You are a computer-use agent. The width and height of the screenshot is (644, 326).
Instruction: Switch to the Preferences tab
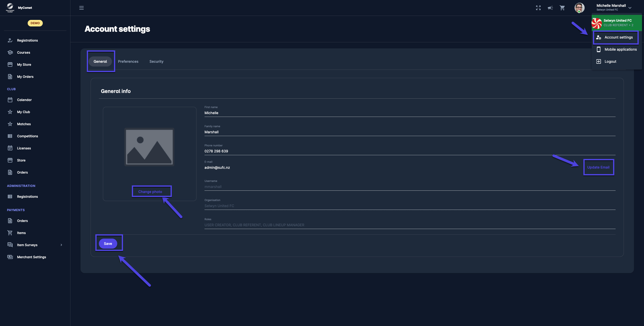[128, 61]
